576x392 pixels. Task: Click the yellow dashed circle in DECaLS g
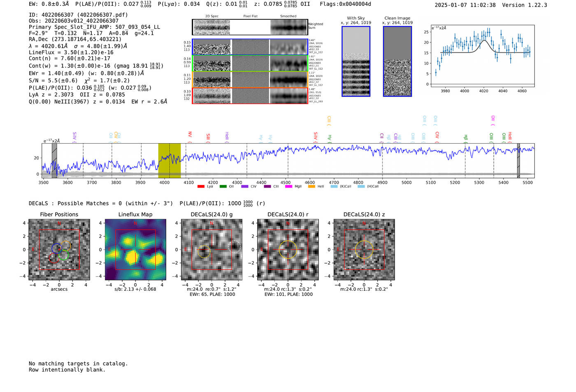point(204,251)
